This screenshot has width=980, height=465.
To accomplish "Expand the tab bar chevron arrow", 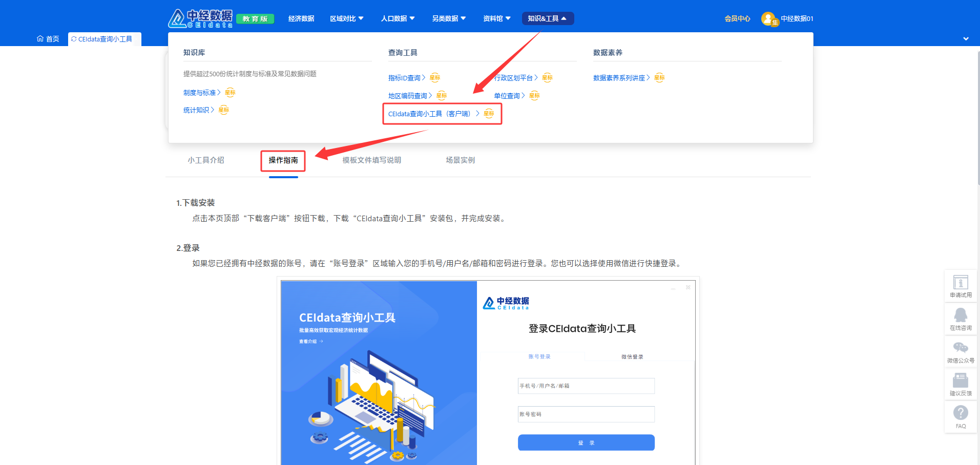I will pyautogui.click(x=966, y=39).
